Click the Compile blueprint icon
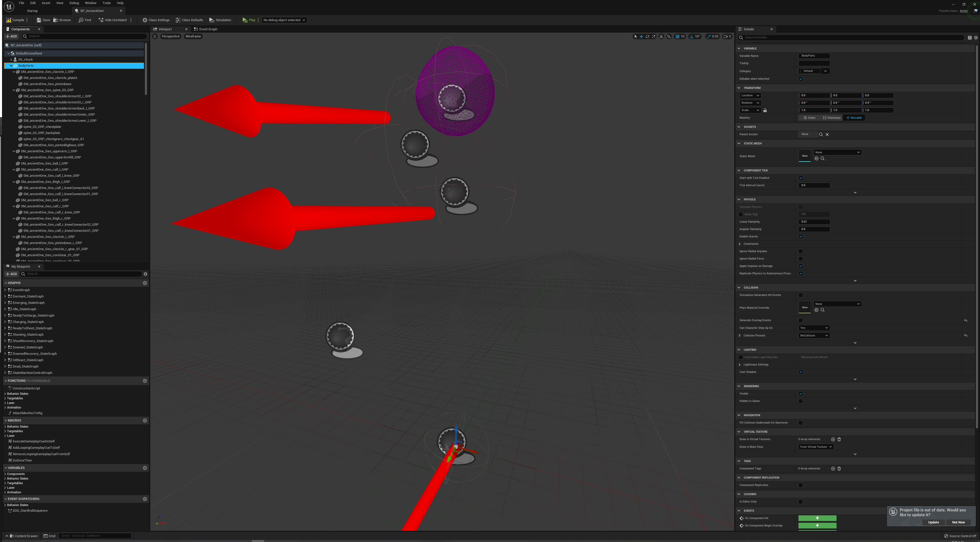This screenshot has width=980, height=542. tap(9, 20)
